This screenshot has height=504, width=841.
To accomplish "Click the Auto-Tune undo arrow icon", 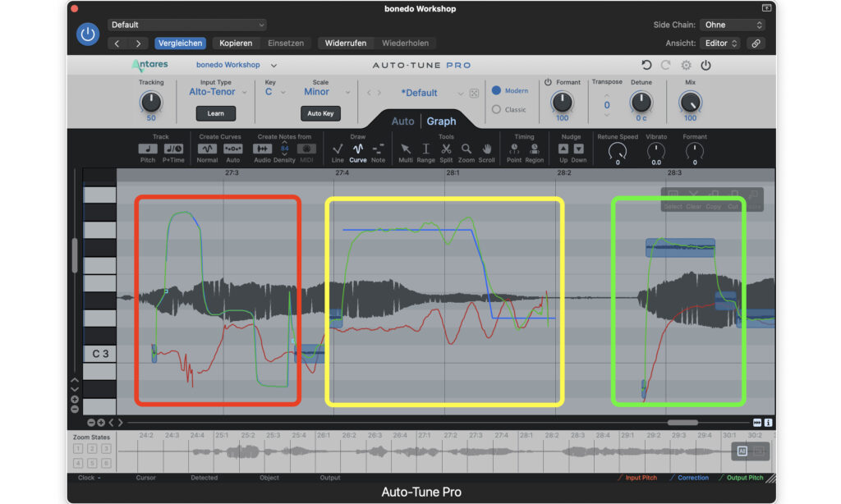I will click(x=646, y=65).
